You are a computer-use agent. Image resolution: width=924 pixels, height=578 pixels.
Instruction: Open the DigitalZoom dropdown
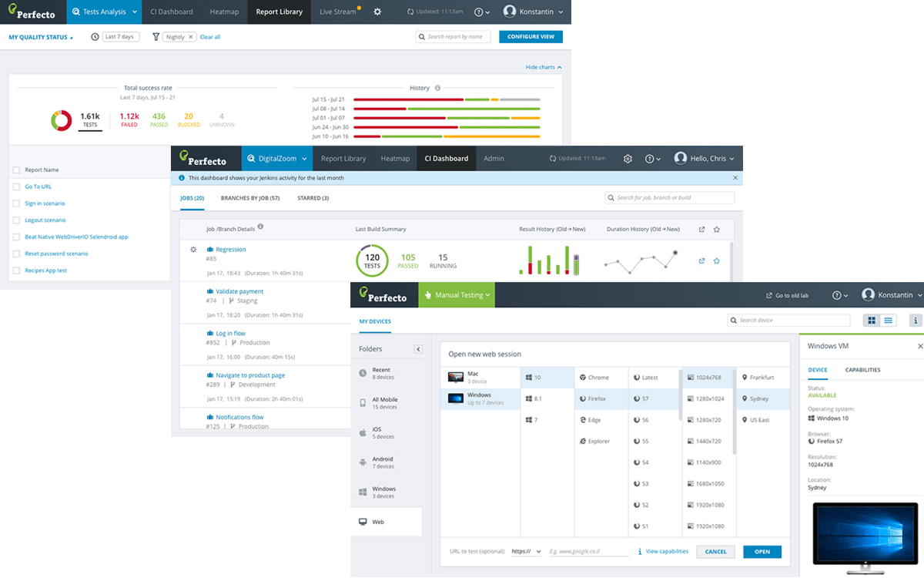(277, 159)
